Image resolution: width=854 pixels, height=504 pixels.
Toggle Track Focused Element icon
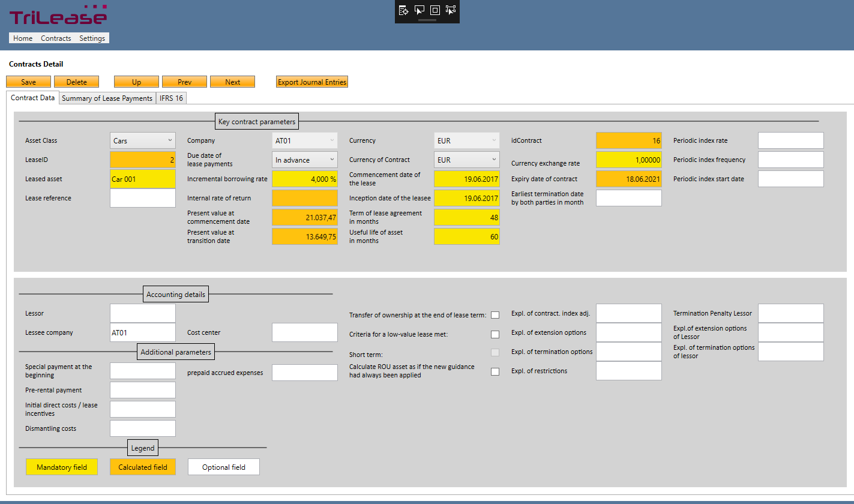[451, 10]
